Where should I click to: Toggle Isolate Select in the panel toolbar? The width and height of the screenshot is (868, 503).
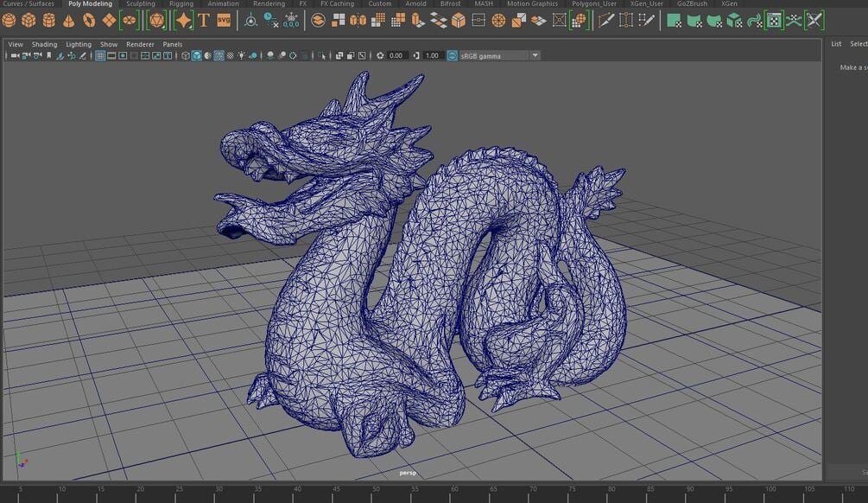click(x=322, y=56)
